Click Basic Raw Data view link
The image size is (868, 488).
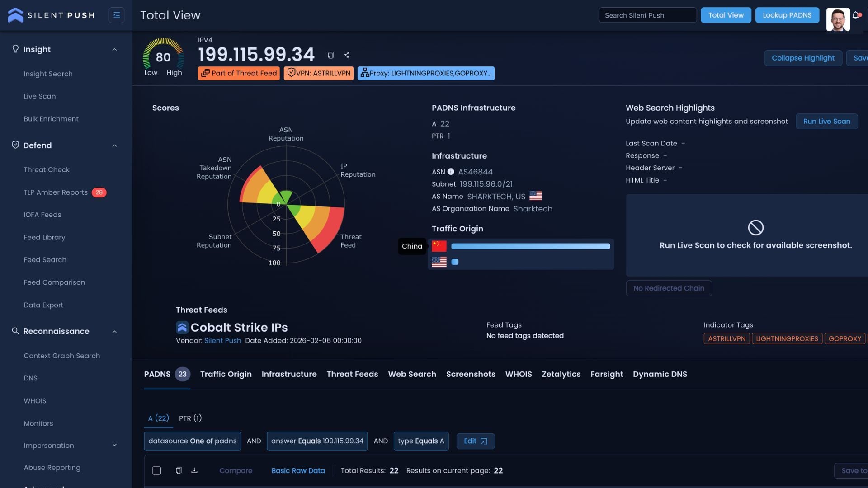pos(298,470)
